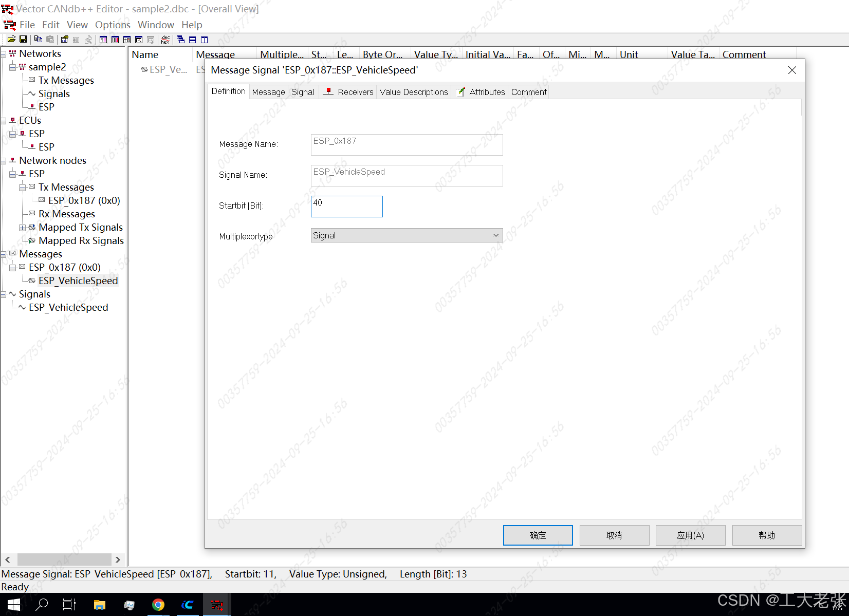The height and width of the screenshot is (616, 849).
Task: Click the Paste clipboard toolbar icon
Action: (50, 40)
